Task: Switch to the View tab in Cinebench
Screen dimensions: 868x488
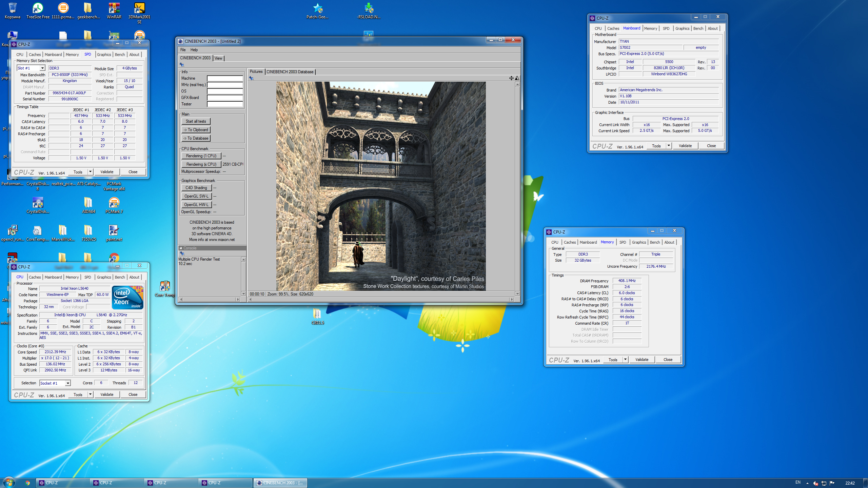Action: [x=218, y=58]
